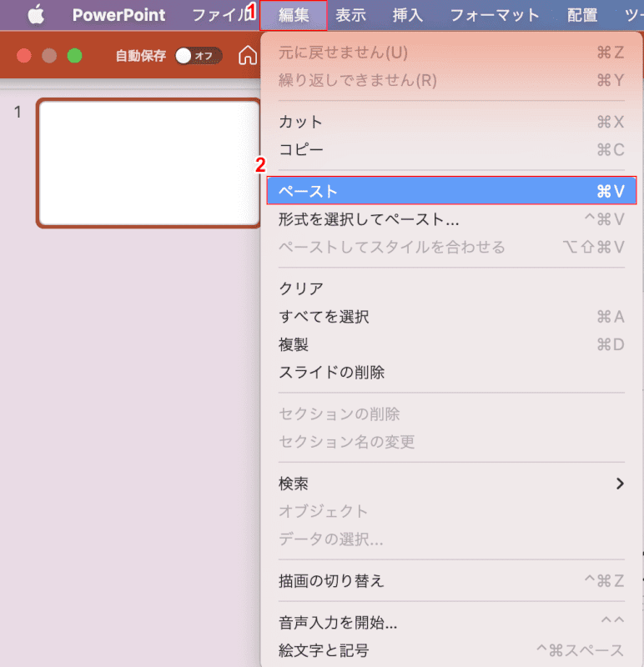Choose すべてを選択
Image resolution: width=644 pixels, height=667 pixels.
click(x=451, y=317)
